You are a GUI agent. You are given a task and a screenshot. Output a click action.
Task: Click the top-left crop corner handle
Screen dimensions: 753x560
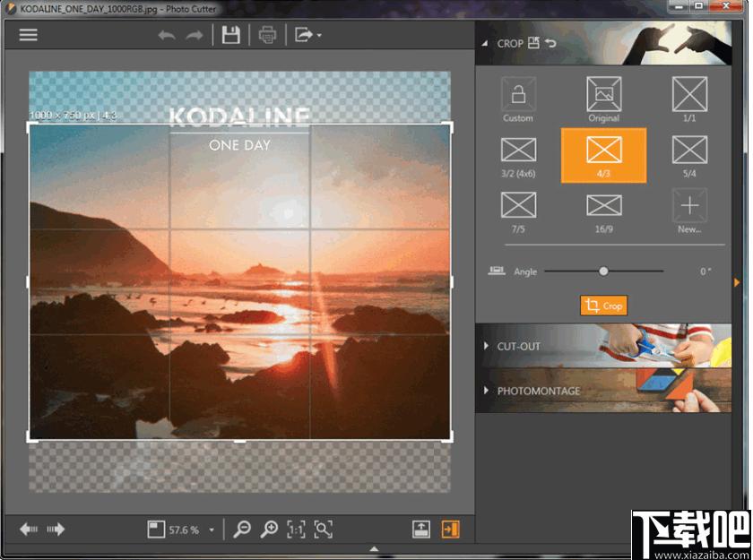[30, 125]
